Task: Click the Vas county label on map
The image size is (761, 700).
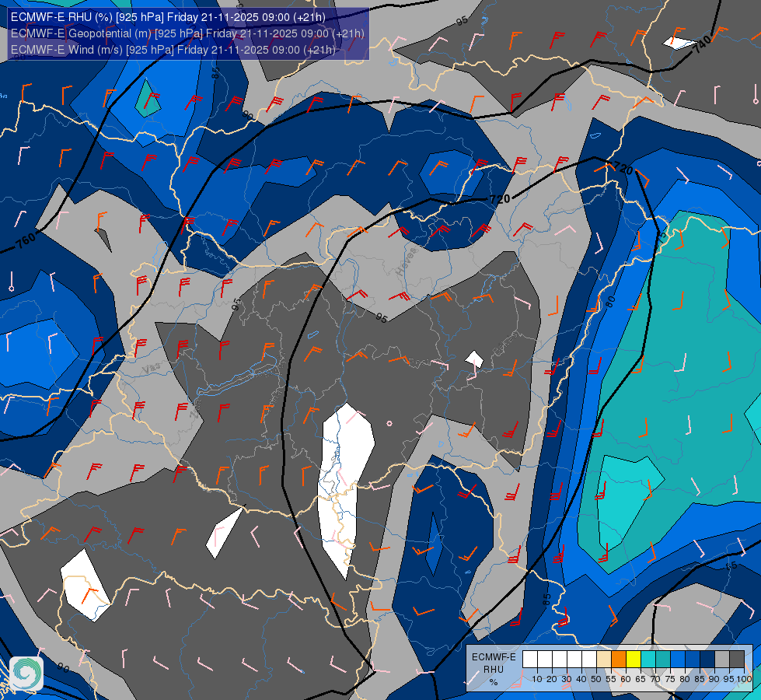Action: click(x=152, y=369)
